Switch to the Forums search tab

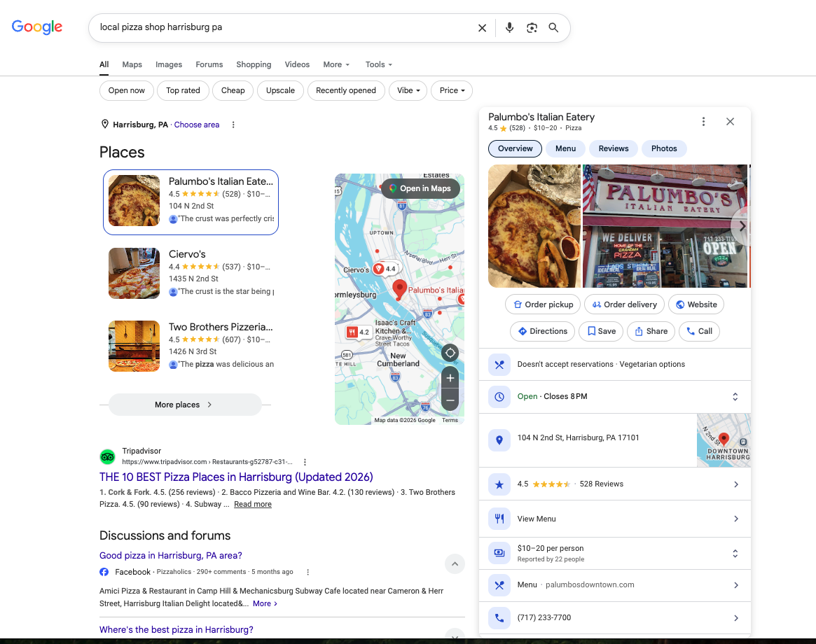tap(209, 64)
